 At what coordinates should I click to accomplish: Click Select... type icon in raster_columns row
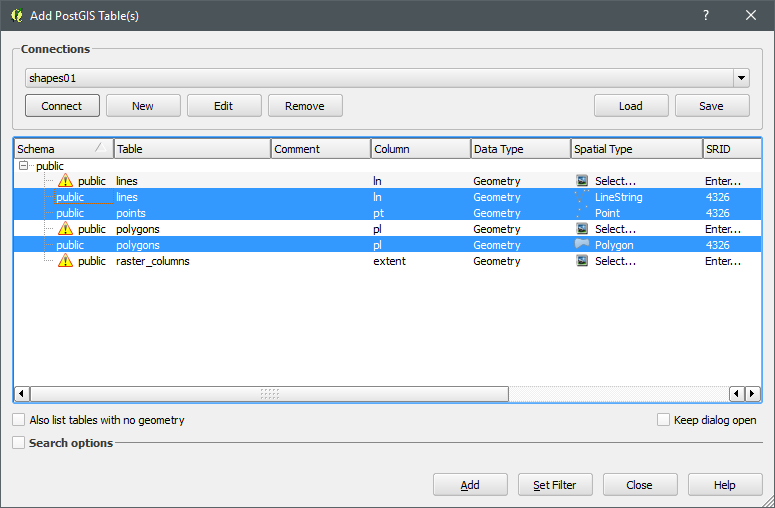coord(582,260)
